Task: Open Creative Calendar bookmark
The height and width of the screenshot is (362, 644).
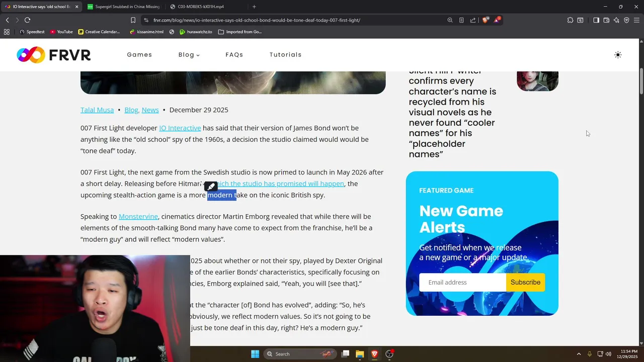Action: click(99, 32)
